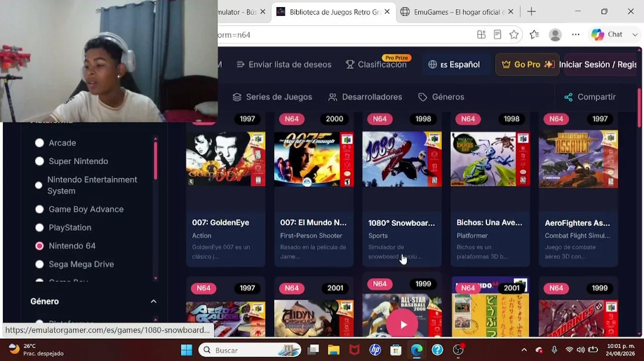Open the Enviar lista de deseos menu item

[284, 64]
